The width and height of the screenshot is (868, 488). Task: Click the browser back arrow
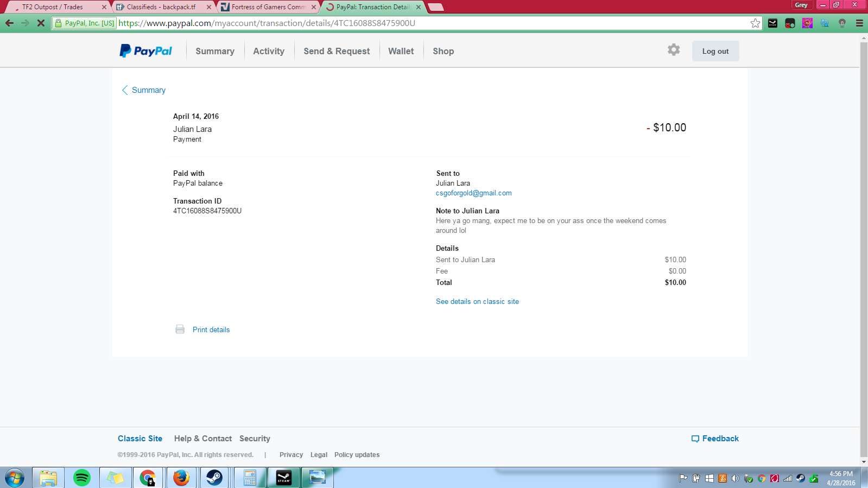[x=9, y=23]
